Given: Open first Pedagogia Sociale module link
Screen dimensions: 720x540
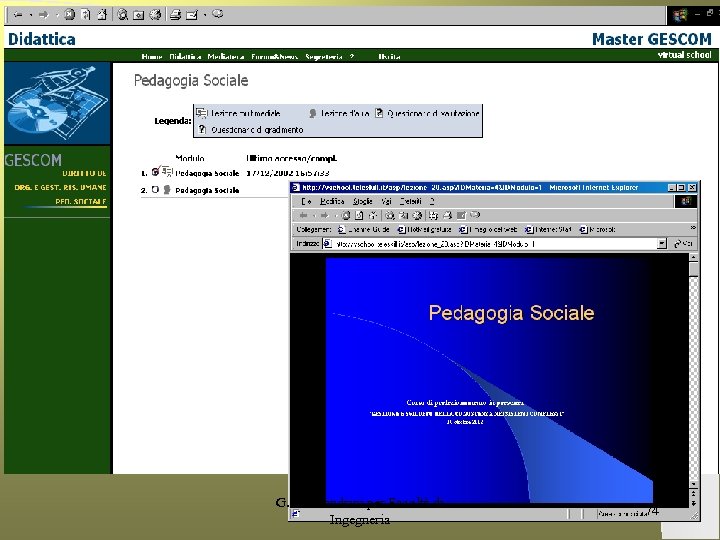Looking at the screenshot, I should pyautogui.click(x=207, y=173).
